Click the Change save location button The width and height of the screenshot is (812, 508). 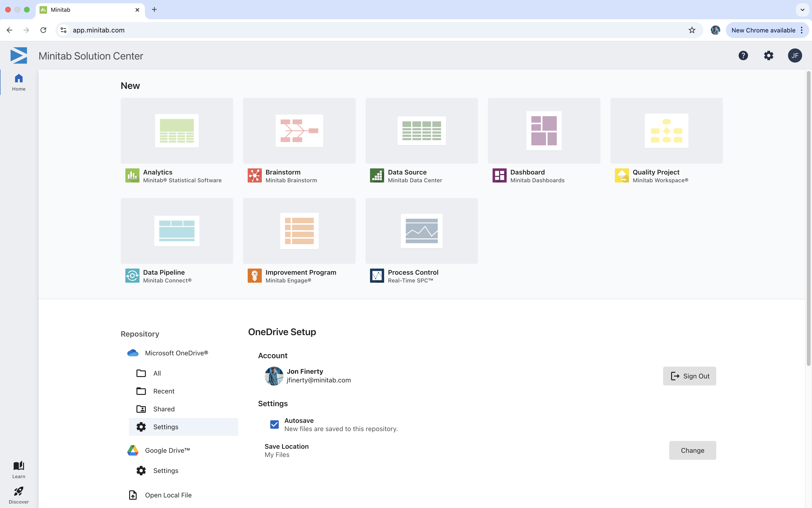point(693,450)
